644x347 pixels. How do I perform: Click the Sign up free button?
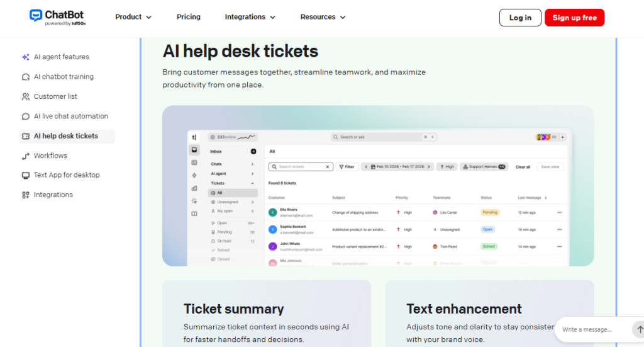[x=574, y=18]
